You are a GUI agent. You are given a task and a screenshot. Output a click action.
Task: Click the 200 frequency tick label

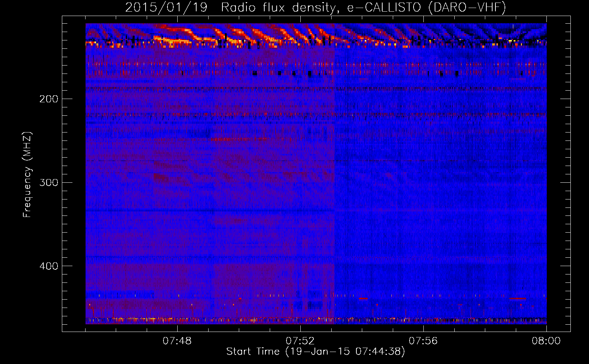click(49, 99)
